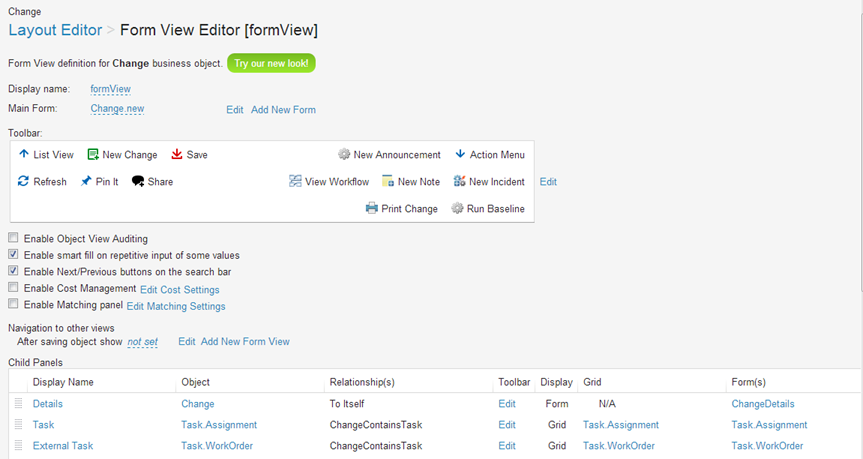Click the List View toolbar icon
This screenshot has width=863, height=459.
tap(24, 155)
